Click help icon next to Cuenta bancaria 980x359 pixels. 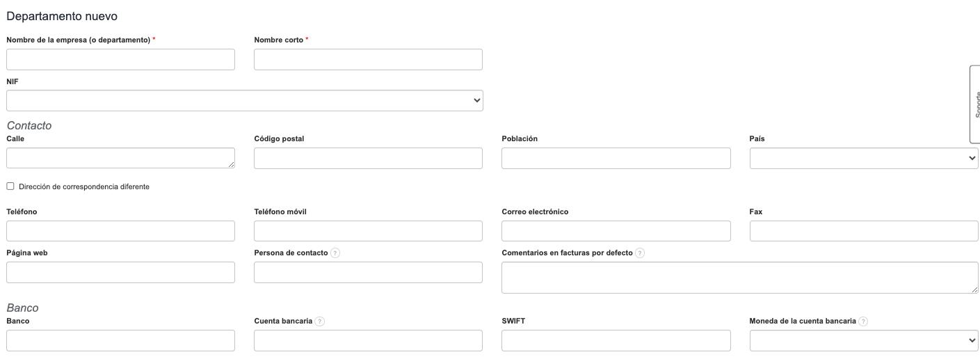(x=320, y=321)
